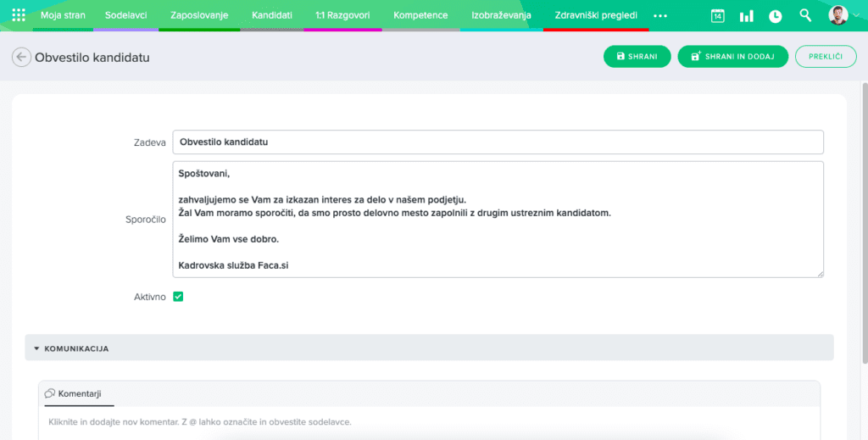Click the user profile avatar
The width and height of the screenshot is (868, 440).
837,15
